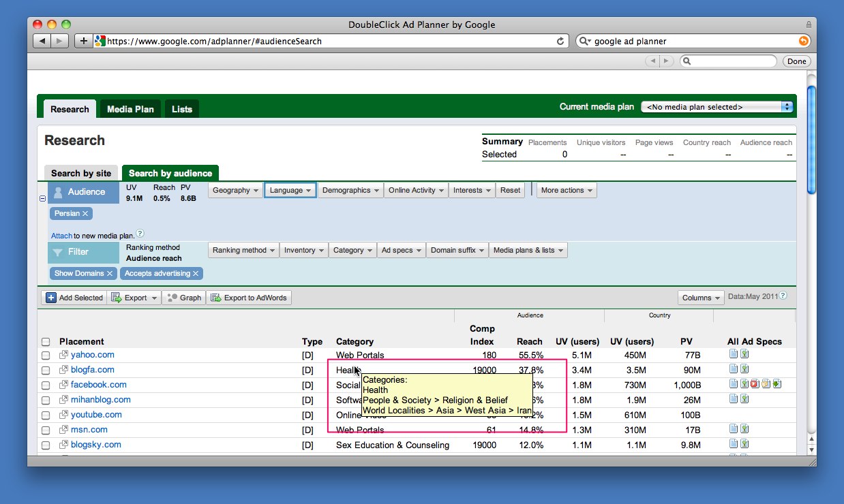Click the Reset button
This screenshot has height=504, width=844.
(510, 191)
